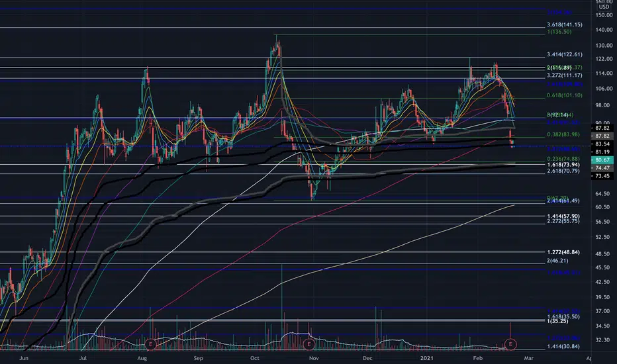
Task: Click the 64.50 price scale tick
Action: [x=604, y=194]
